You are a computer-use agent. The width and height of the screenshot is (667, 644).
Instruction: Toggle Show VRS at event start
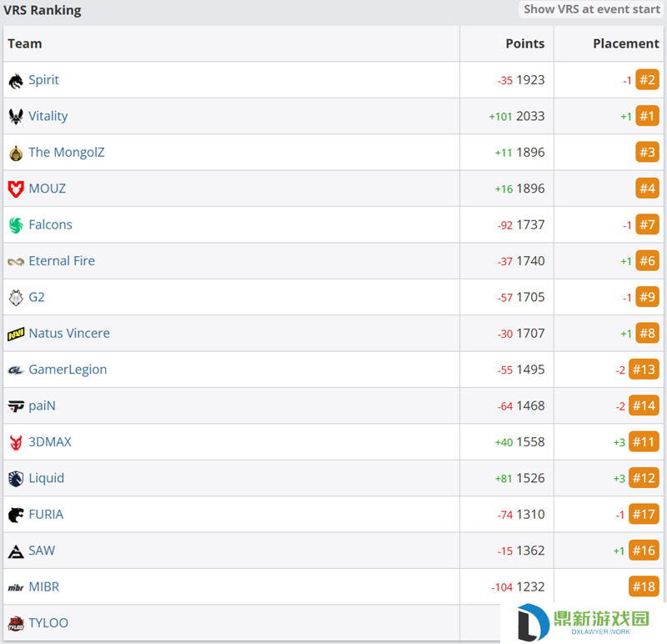coord(591,9)
